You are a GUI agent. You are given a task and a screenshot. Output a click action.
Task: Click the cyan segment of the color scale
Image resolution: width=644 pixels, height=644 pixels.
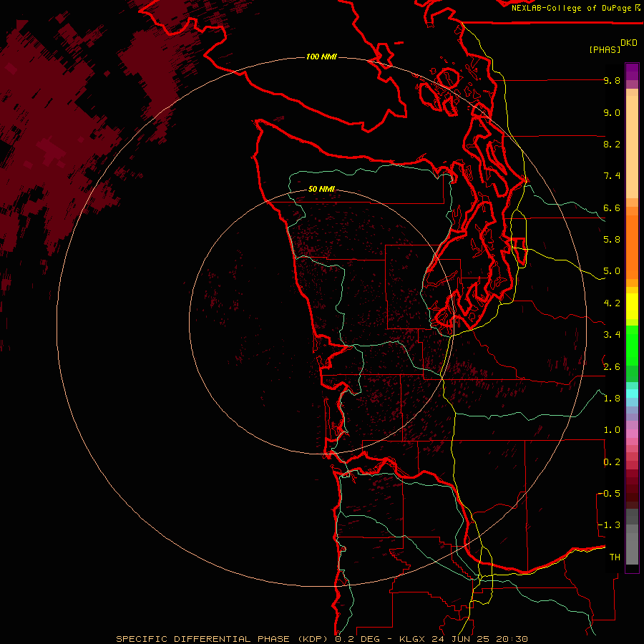pyautogui.click(x=632, y=394)
